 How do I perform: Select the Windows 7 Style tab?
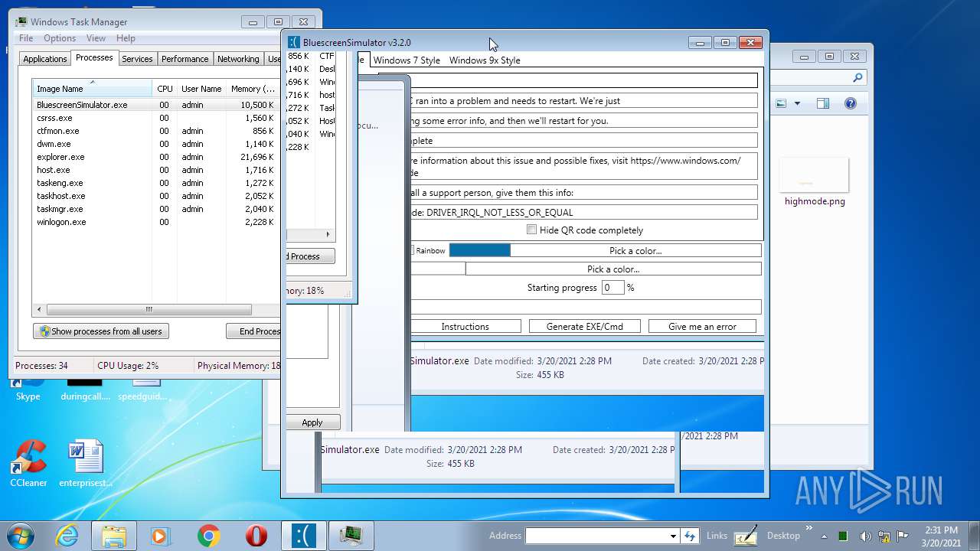coord(407,60)
